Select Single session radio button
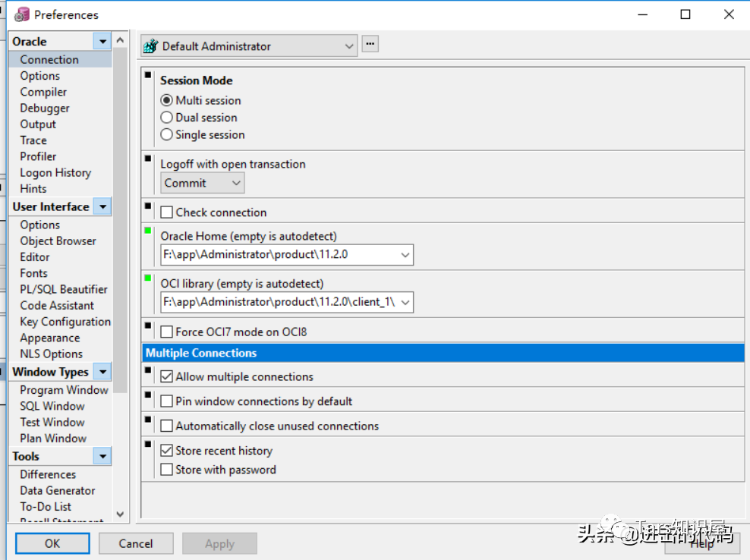The image size is (750, 560). (166, 134)
